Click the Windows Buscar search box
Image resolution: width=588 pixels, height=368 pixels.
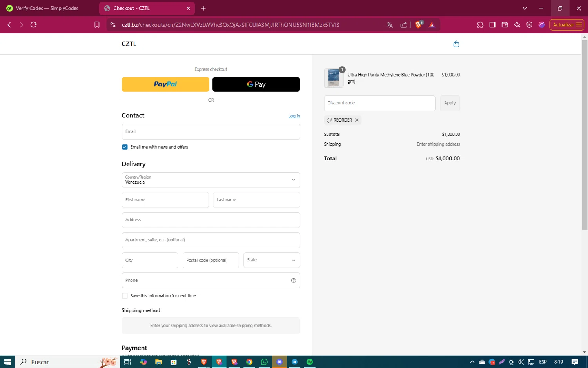point(68,362)
